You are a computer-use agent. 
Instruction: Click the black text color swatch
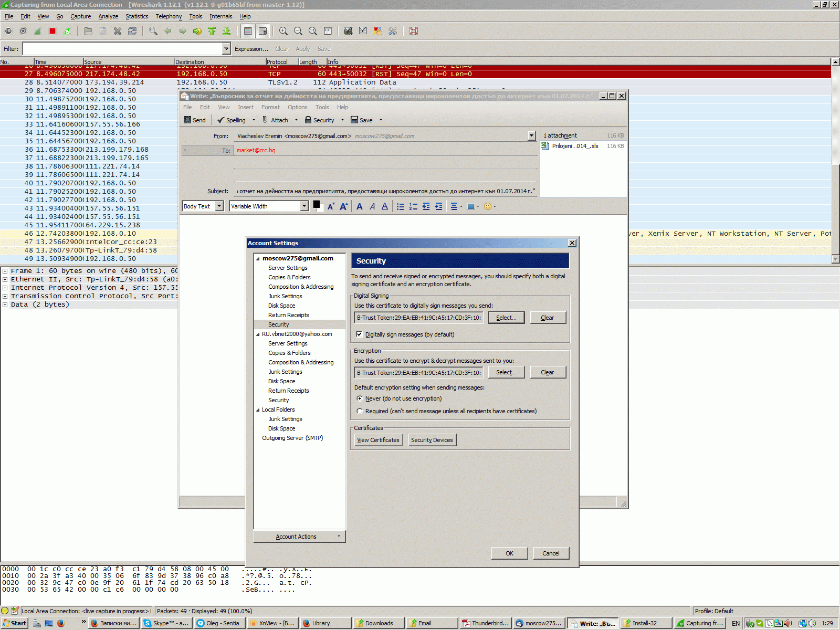click(317, 205)
